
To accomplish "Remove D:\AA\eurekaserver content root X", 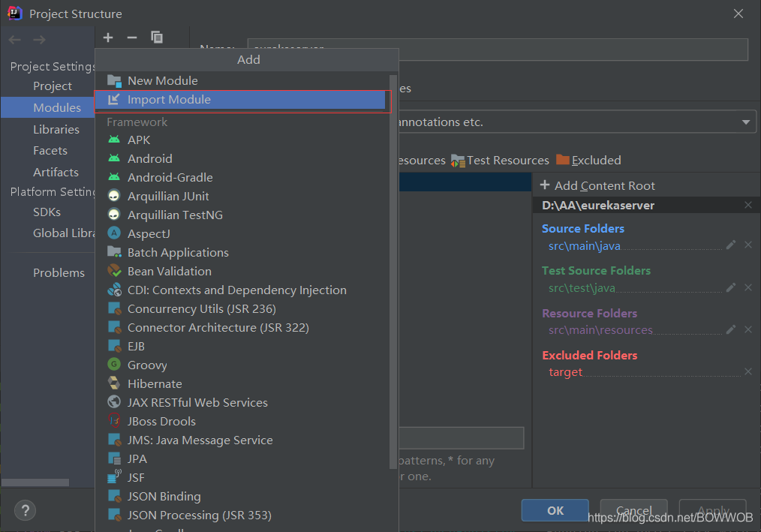I will pyautogui.click(x=748, y=205).
